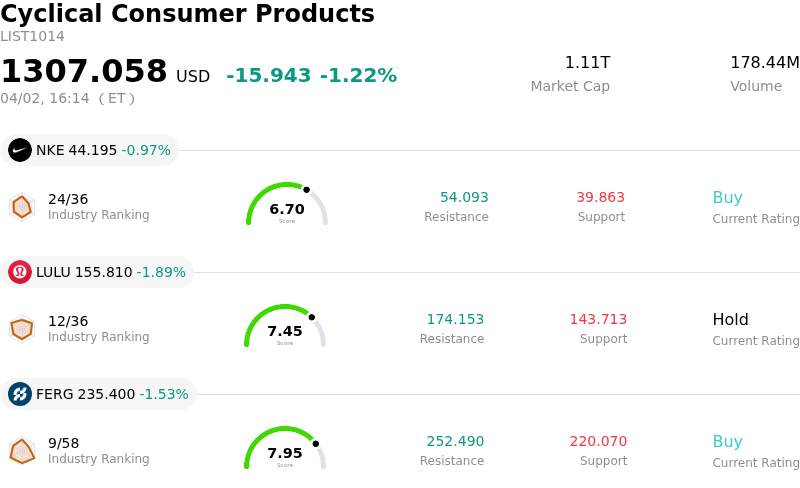This screenshot has height=488, width=800.
Task: Click the FERG industry ranking radar icon
Action: 22,450
